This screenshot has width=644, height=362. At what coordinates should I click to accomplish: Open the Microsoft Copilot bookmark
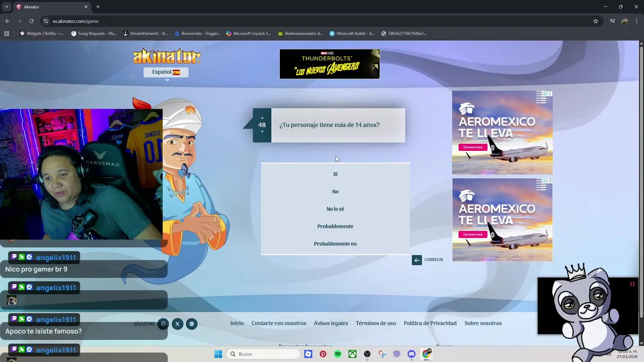[249, 34]
